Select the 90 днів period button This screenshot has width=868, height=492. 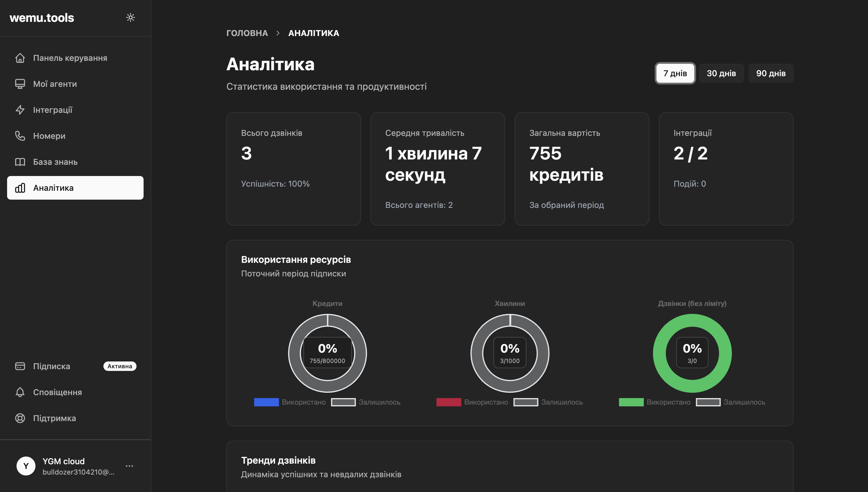click(771, 73)
